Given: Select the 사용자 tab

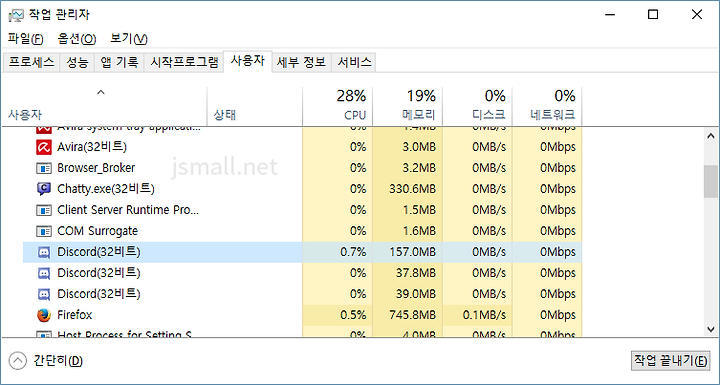Looking at the screenshot, I should tap(248, 62).
